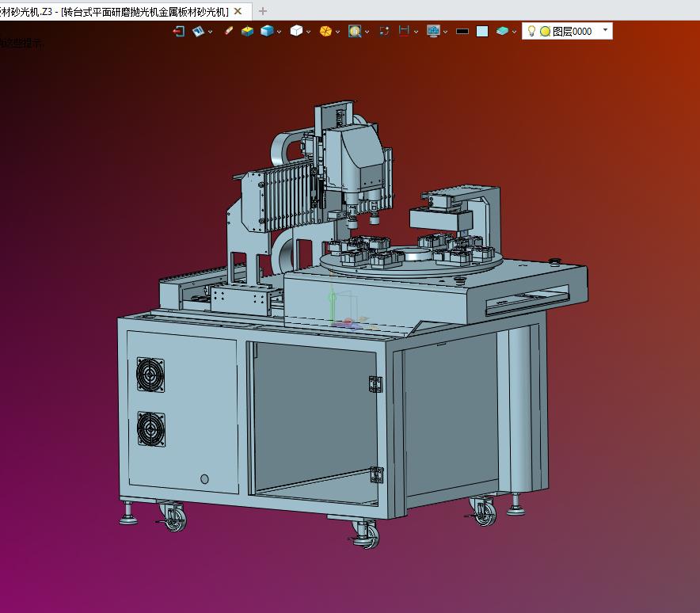Click the monitor display settings icon
The height and width of the screenshot is (613, 700).
coord(433,31)
